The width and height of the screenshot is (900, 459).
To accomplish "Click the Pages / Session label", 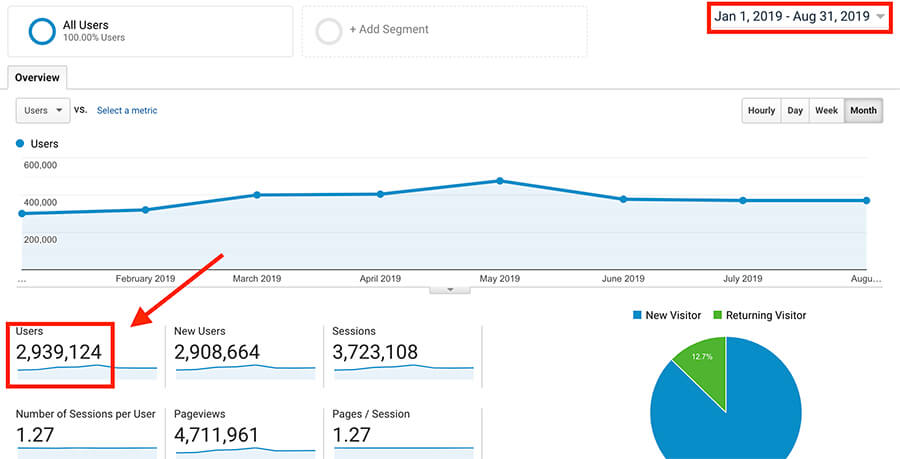I will [371, 414].
